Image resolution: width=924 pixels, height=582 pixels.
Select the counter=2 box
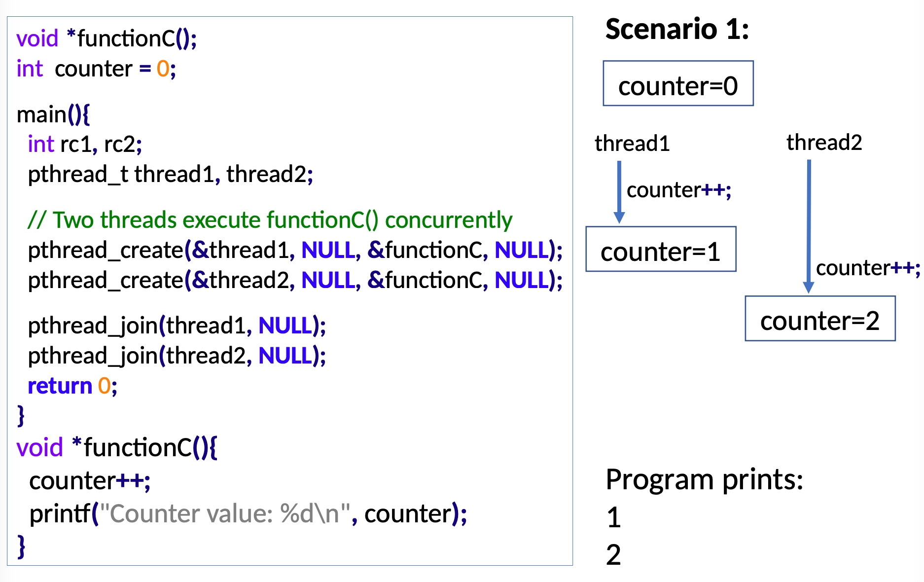820,319
